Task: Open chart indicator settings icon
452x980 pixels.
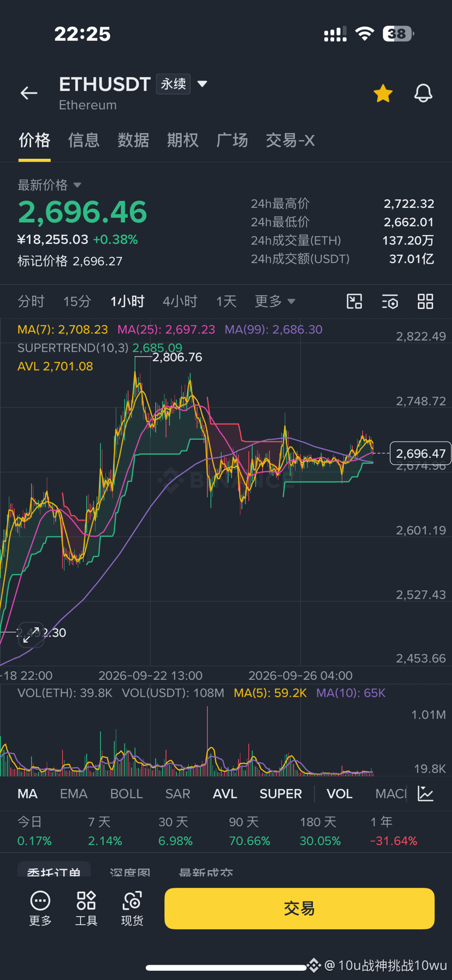Action: (390, 301)
